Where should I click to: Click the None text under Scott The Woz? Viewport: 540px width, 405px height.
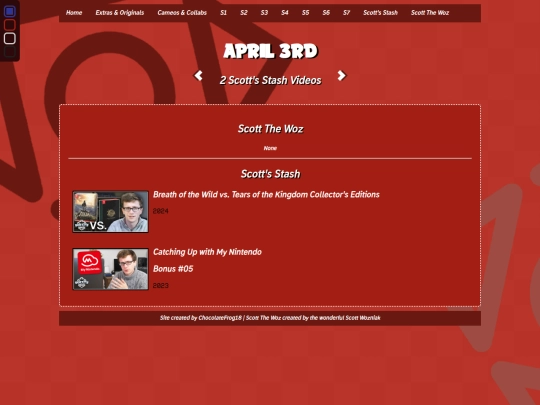[x=270, y=148]
